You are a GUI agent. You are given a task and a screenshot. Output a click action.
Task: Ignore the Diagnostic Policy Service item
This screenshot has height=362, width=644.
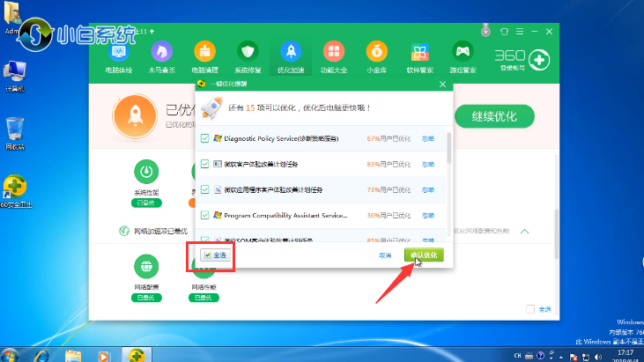428,139
